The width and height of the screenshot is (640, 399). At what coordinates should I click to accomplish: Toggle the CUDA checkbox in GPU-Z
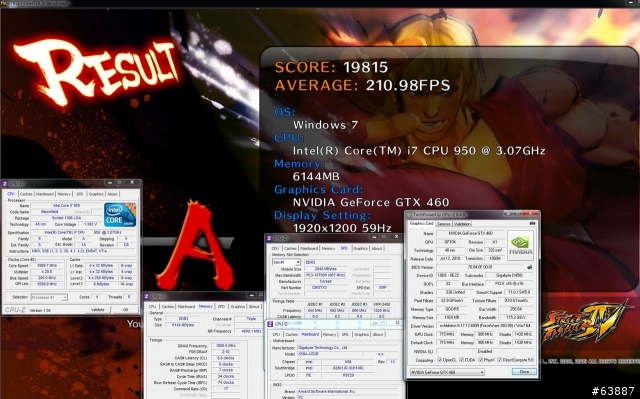point(461,360)
